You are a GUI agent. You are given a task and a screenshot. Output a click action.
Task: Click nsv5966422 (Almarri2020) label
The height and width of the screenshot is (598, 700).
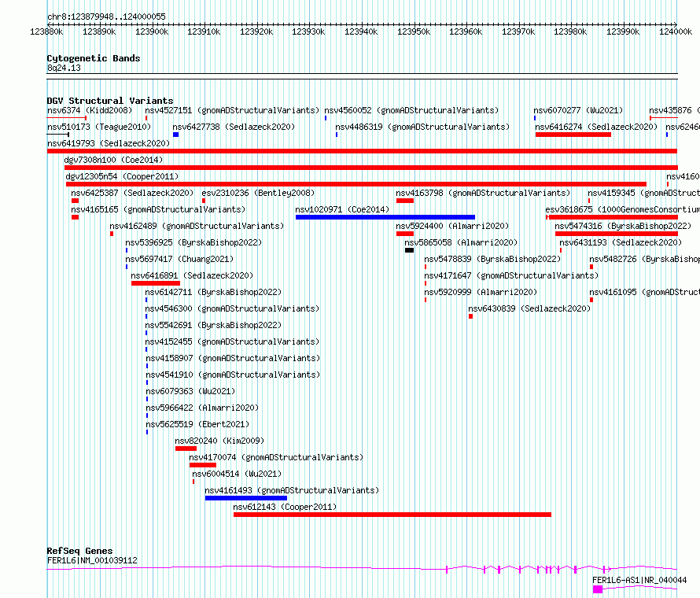202,408
